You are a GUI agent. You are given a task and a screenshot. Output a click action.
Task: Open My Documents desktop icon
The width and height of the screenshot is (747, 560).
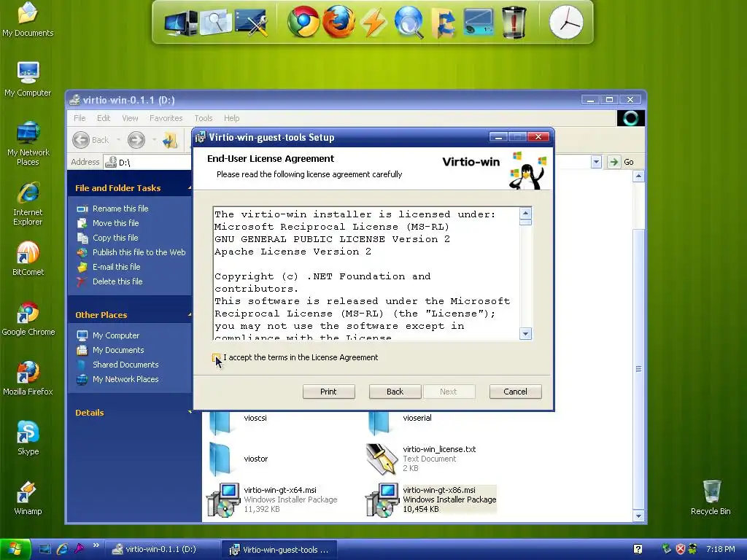(x=28, y=19)
